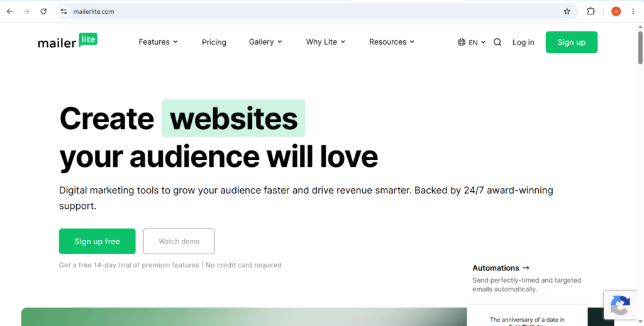644x326 pixels.
Task: Open the browser extensions puzzle icon
Action: coord(591,11)
